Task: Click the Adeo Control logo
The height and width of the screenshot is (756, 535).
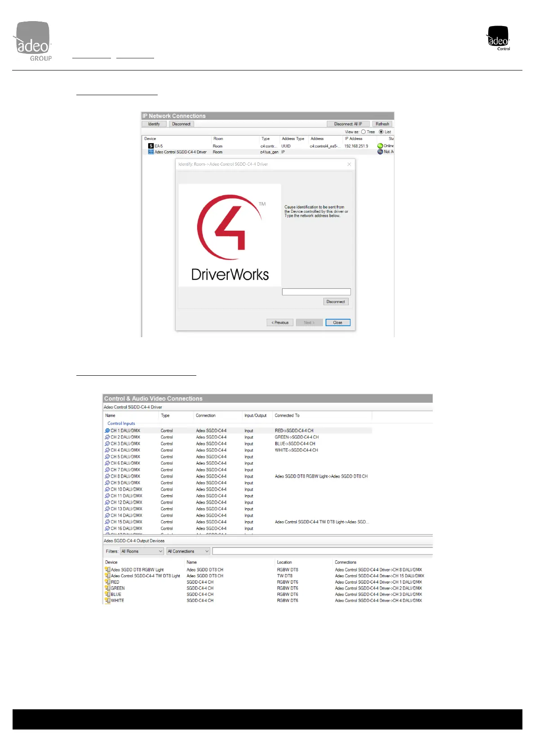Action: [499, 38]
